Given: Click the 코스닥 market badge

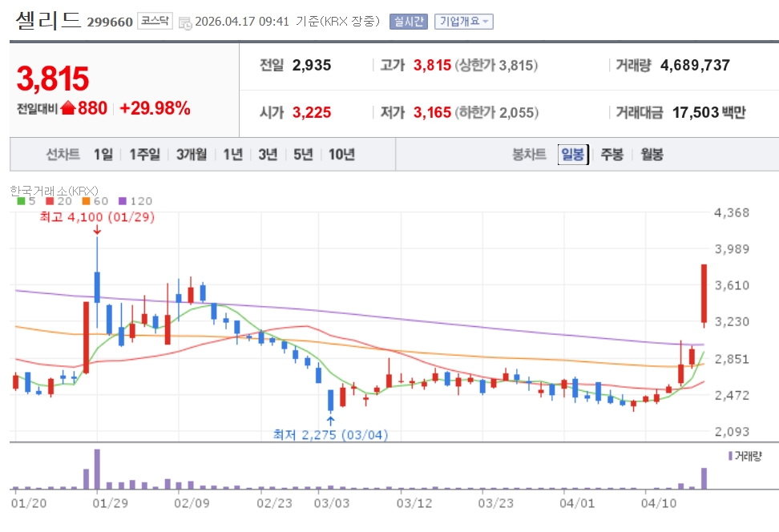Looking at the screenshot, I should tap(155, 21).
